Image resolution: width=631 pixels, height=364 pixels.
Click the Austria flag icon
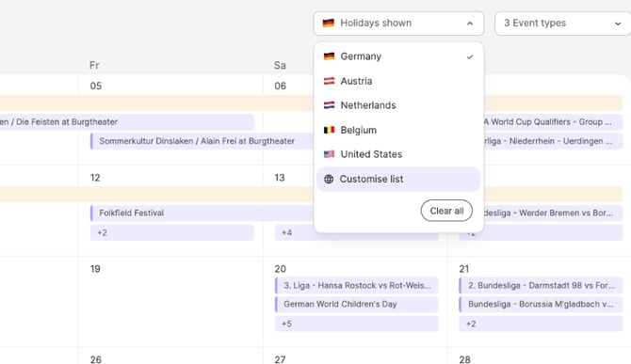tap(330, 81)
